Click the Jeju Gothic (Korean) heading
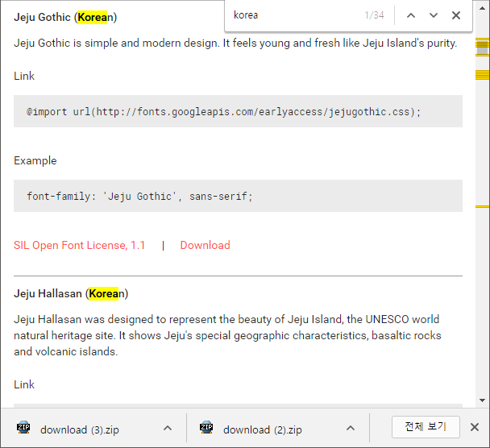The height and width of the screenshot is (448, 490). tap(65, 17)
